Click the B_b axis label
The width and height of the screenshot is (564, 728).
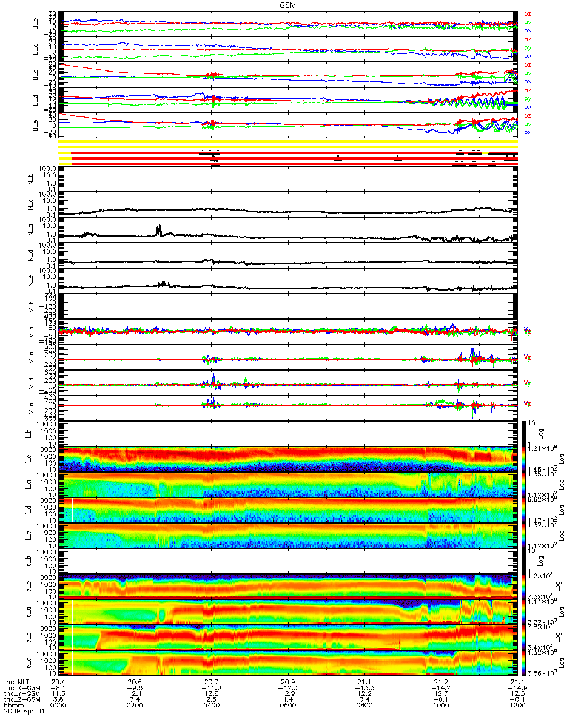[x=36, y=24]
